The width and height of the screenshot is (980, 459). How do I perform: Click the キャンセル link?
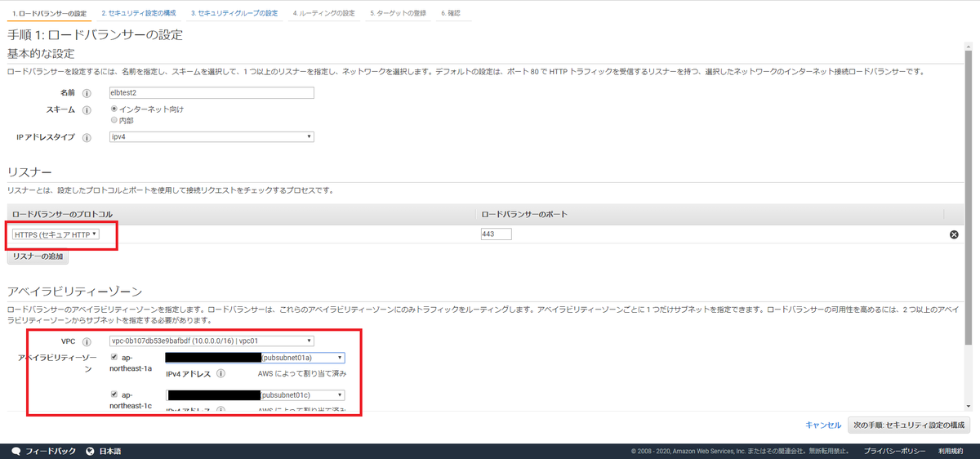(823, 425)
